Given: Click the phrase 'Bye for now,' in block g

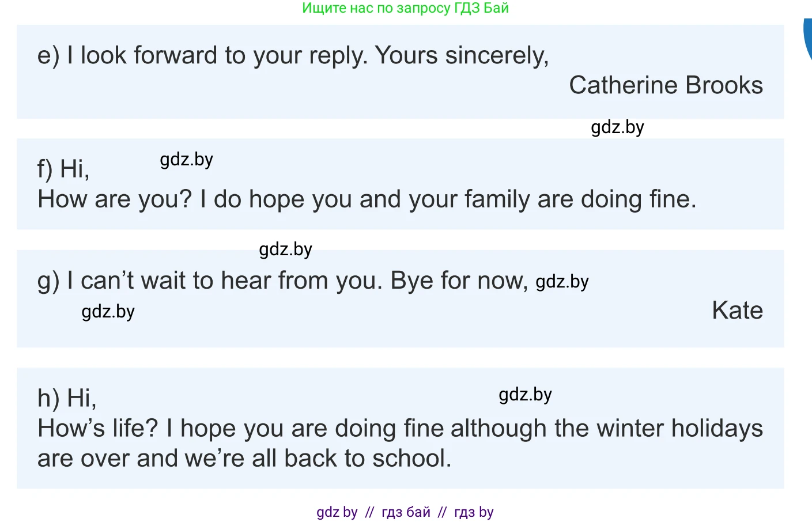Looking at the screenshot, I should [459, 281].
